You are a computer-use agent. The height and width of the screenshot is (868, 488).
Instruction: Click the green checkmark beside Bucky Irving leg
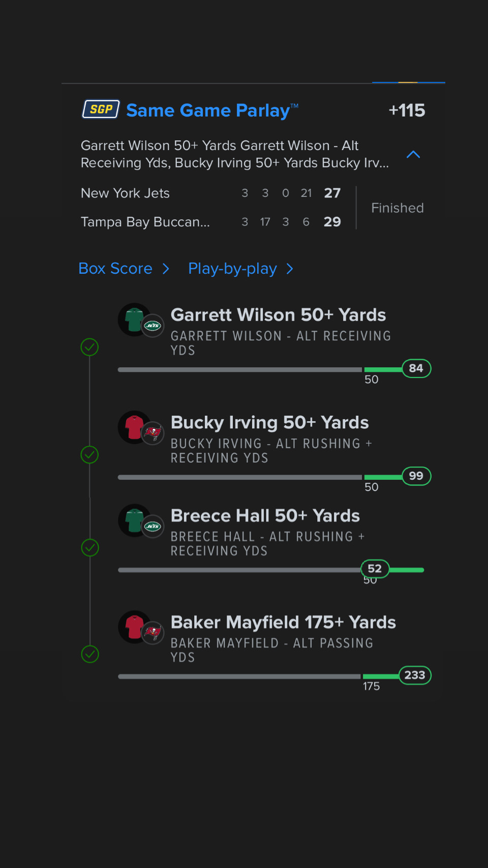click(90, 454)
